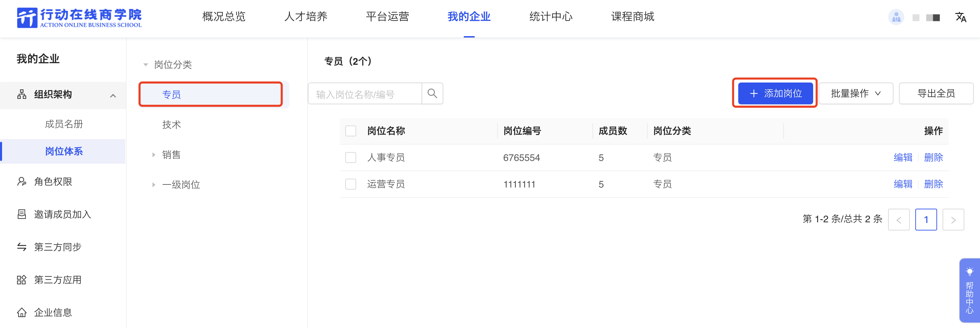Check the 人事专员 row checkbox
This screenshot has height=328, width=980.
tap(350, 157)
